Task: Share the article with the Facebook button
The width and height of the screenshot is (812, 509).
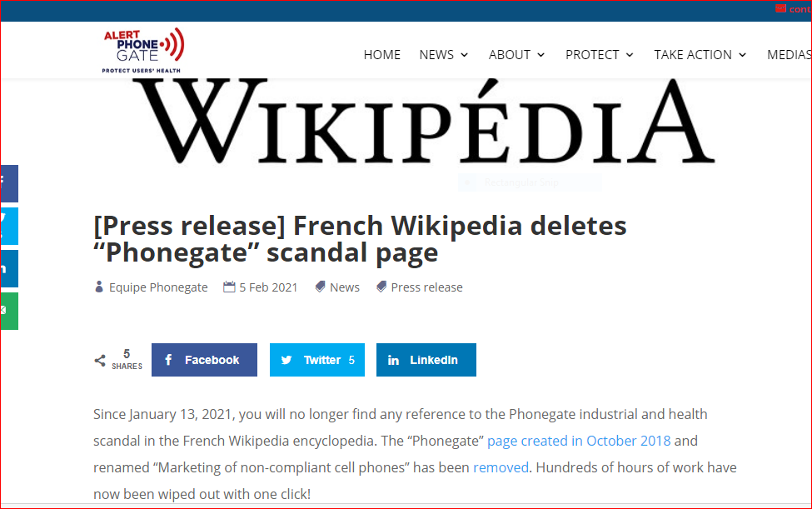Action: 204,360
